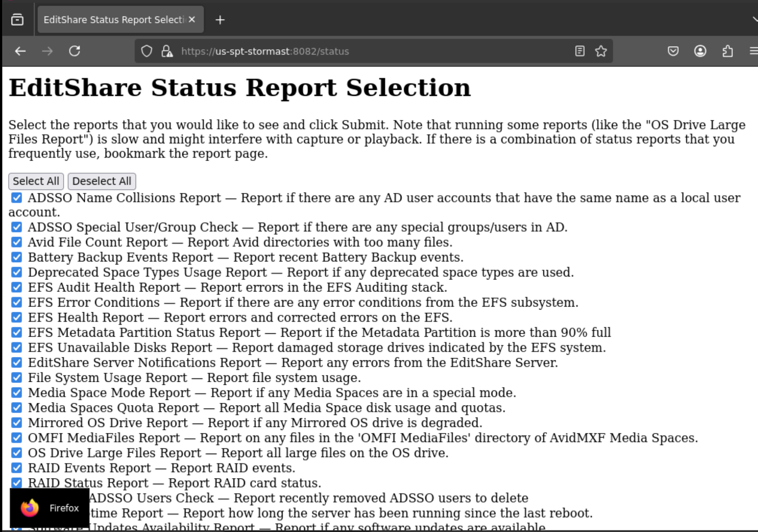Toggle RAID Status Report checkbox
Viewport: 758px width, 532px height.
coord(16,483)
